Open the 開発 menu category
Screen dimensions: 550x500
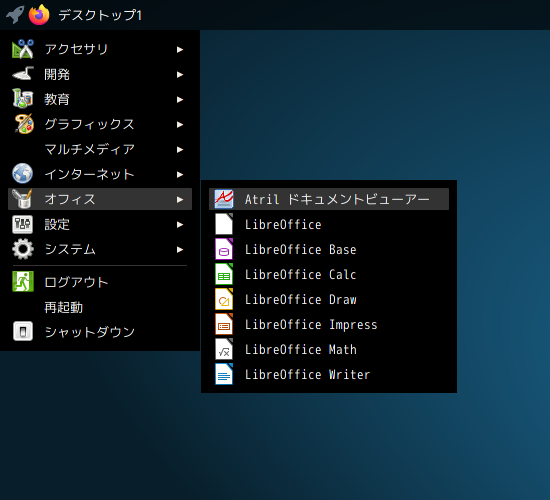[x=100, y=74]
